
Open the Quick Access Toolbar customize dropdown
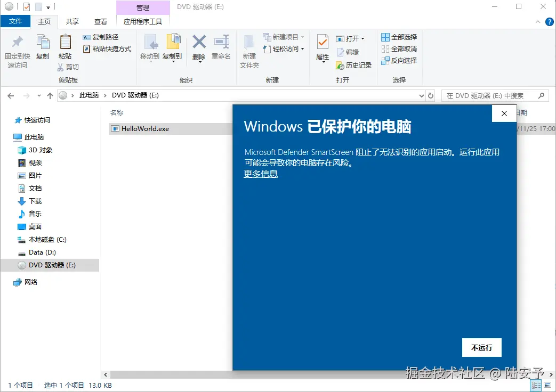[48, 7]
